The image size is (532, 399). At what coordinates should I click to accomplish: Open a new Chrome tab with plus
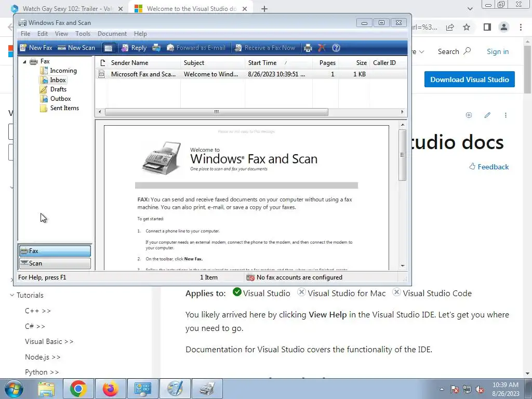(x=264, y=9)
